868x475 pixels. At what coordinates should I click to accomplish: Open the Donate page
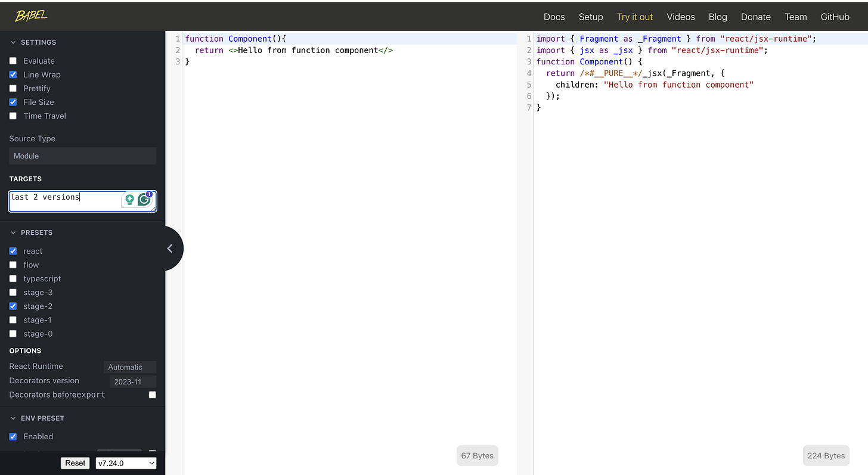coord(756,17)
